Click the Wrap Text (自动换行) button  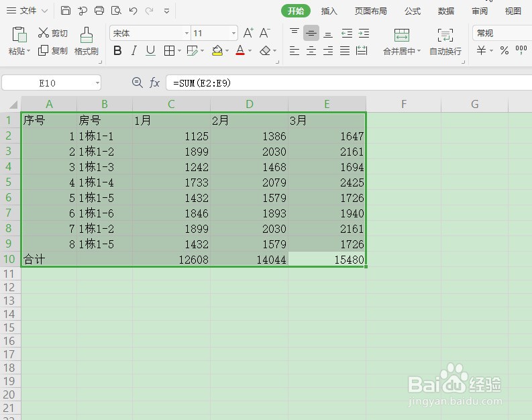pos(445,42)
